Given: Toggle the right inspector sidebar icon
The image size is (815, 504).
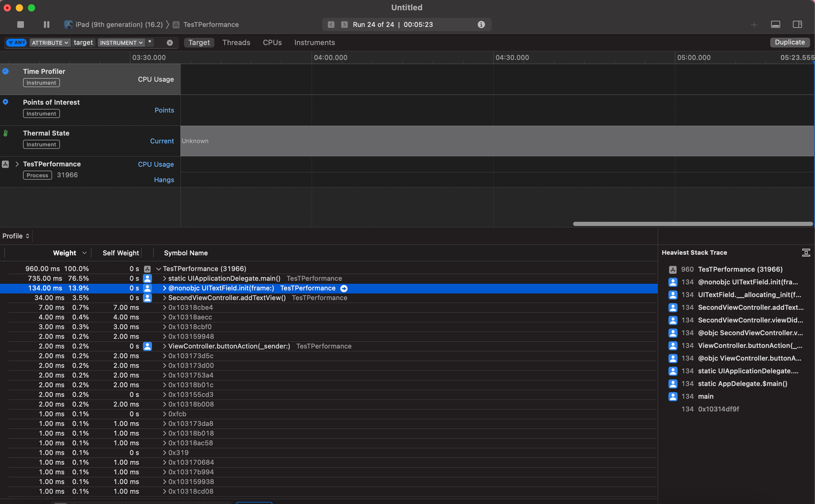Looking at the screenshot, I should 797,24.
